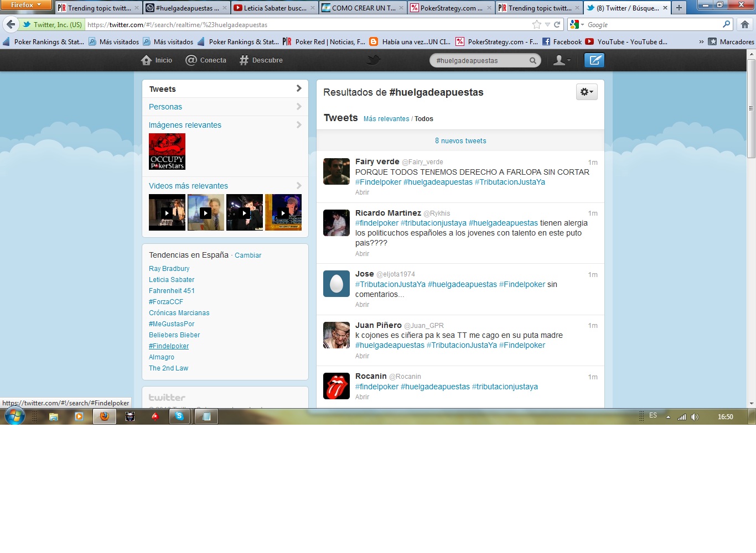Open Abrir under Fairy verde tweet
The height and width of the screenshot is (553, 756).
(x=362, y=192)
